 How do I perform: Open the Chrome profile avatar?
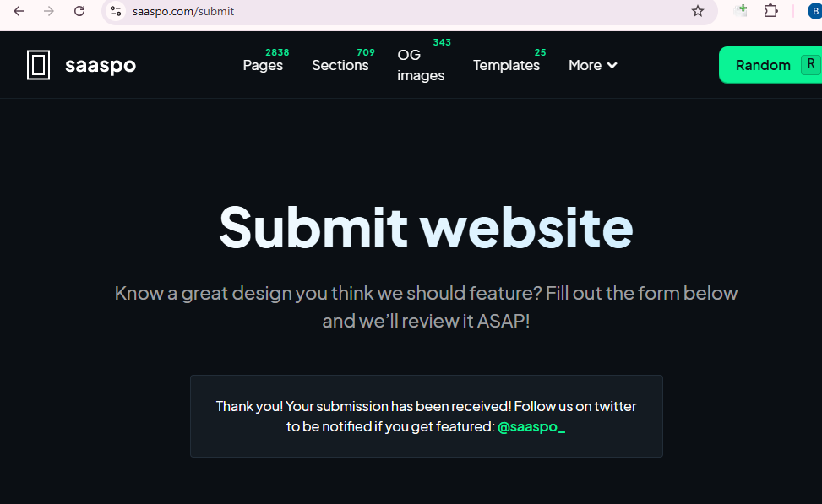click(x=814, y=11)
